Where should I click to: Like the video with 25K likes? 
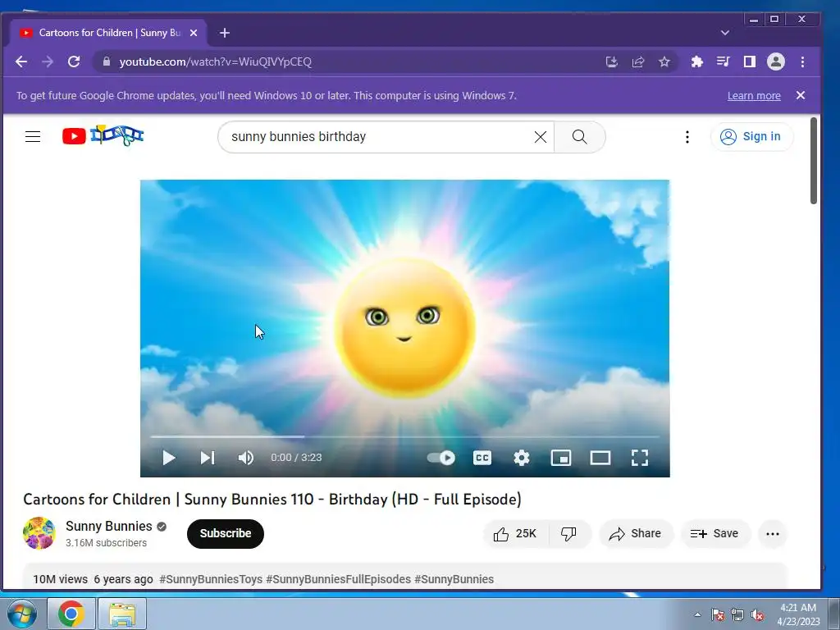click(x=515, y=533)
